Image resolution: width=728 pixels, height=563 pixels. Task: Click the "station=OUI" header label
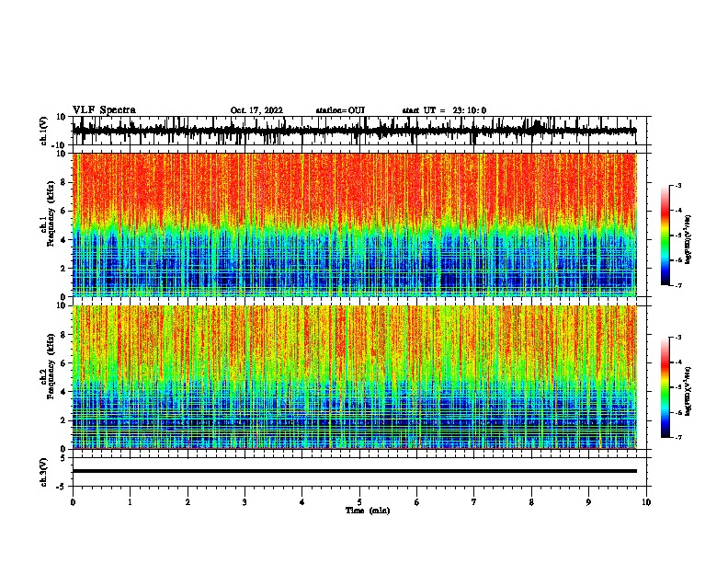(340, 110)
